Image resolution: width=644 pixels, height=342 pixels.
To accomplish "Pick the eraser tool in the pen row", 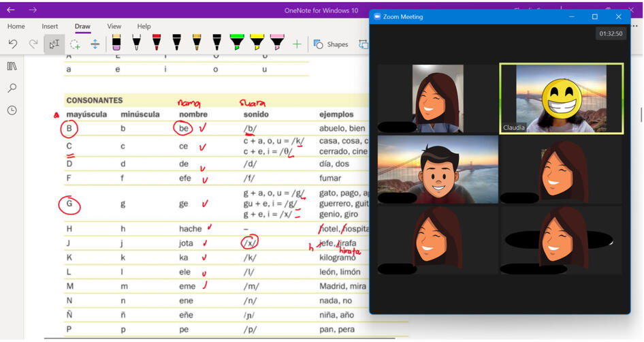I will pyautogui.click(x=116, y=43).
